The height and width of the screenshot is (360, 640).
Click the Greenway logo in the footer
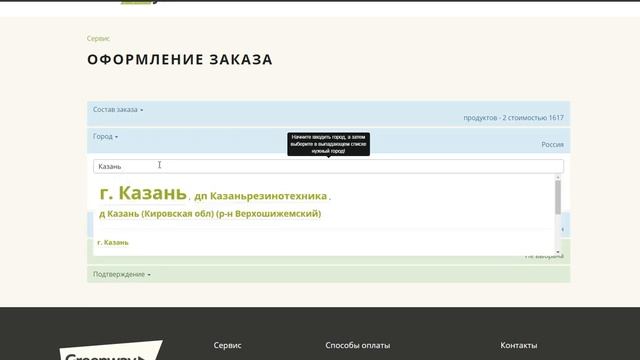[x=111, y=350]
